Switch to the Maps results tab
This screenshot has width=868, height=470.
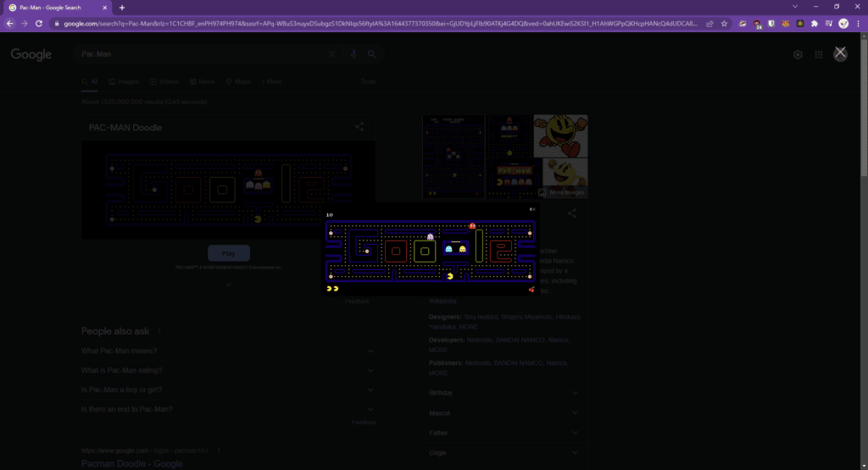(x=238, y=82)
